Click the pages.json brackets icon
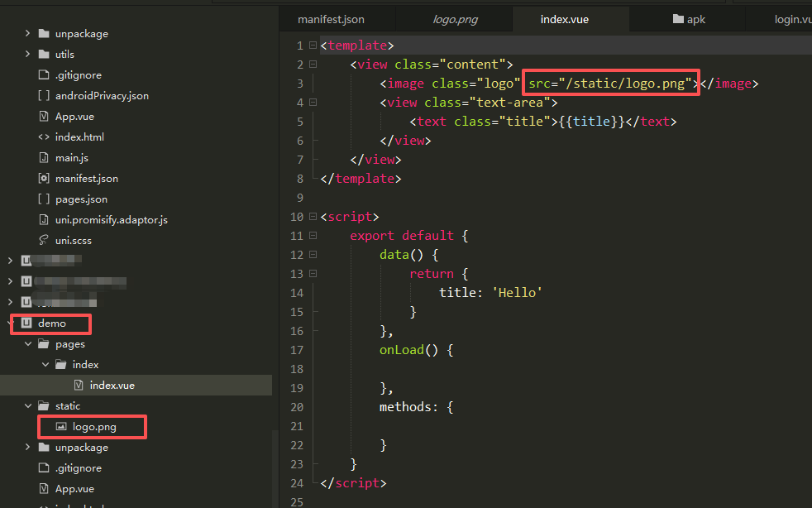 tap(44, 199)
